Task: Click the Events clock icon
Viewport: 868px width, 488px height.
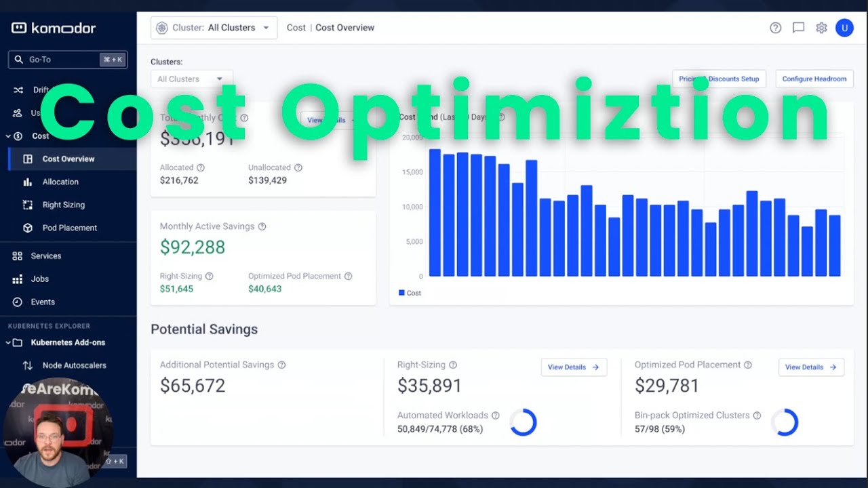Action: click(18, 302)
